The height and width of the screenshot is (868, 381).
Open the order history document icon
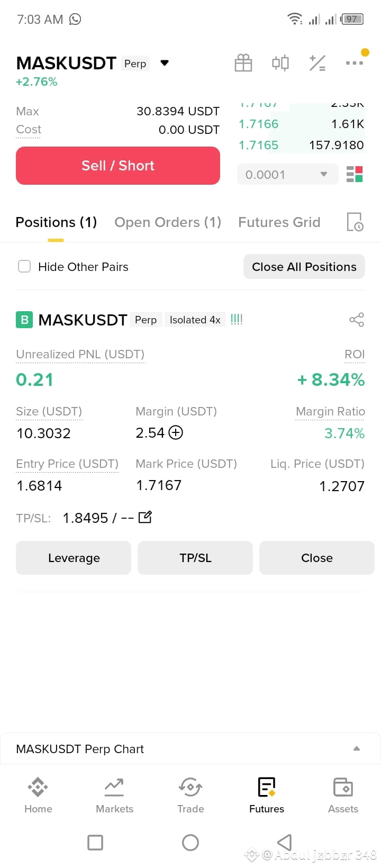tap(355, 222)
